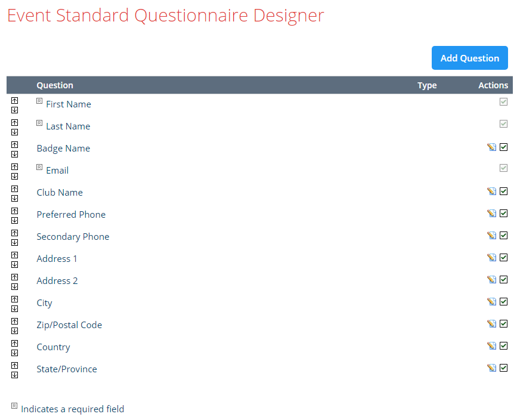This screenshot has width=517, height=420.
Task: Move Last Name down with arrow
Action: [x=14, y=132]
